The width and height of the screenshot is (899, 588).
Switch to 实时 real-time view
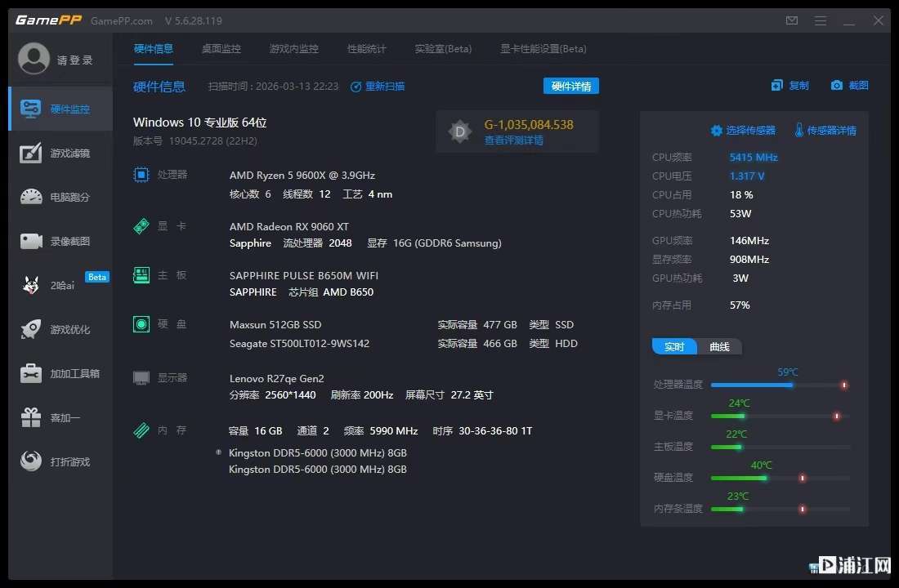click(x=674, y=346)
